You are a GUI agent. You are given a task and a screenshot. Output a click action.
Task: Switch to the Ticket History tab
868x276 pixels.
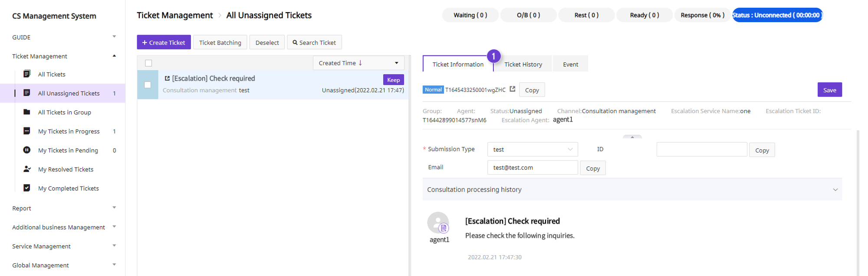point(523,64)
